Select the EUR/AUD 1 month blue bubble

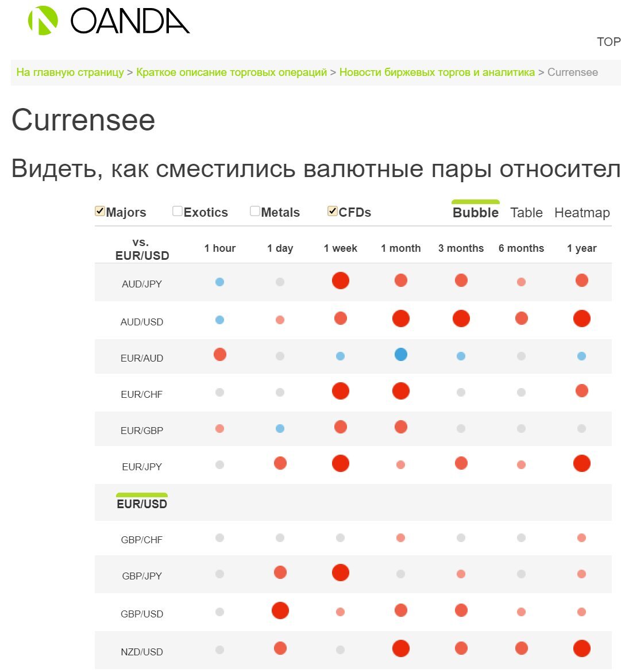click(x=400, y=355)
